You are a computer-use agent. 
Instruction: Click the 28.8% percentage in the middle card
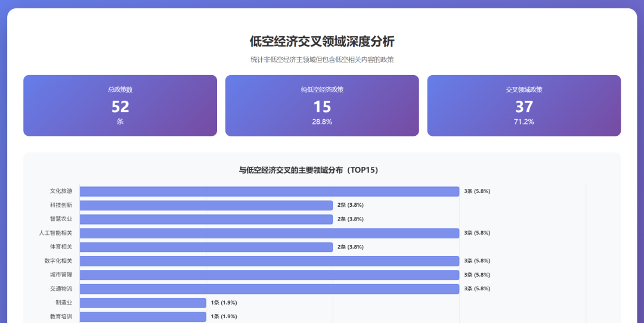coord(322,122)
